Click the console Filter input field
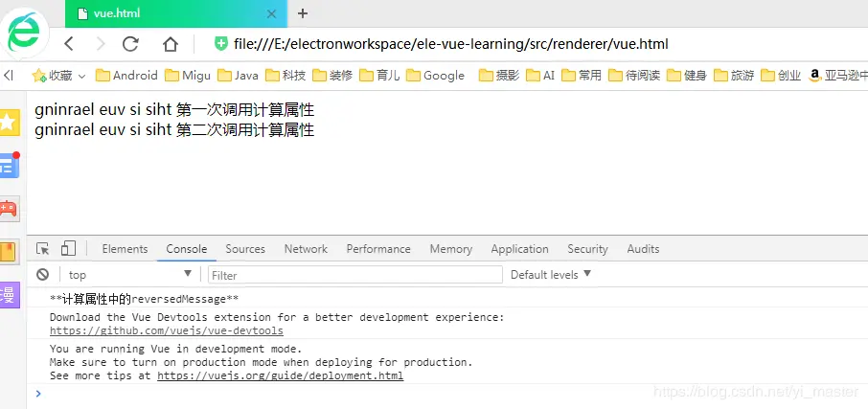This screenshot has width=868, height=409. (355, 275)
